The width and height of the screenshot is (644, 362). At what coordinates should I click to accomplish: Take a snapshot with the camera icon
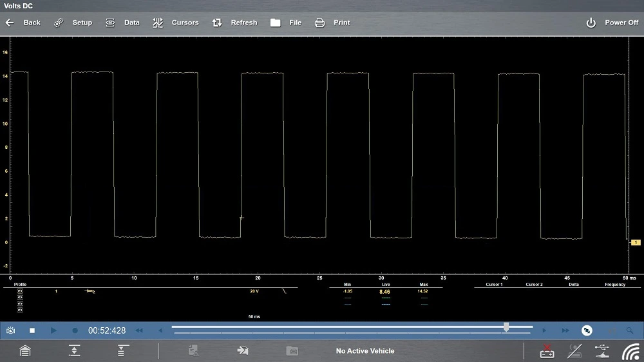(x=11, y=330)
